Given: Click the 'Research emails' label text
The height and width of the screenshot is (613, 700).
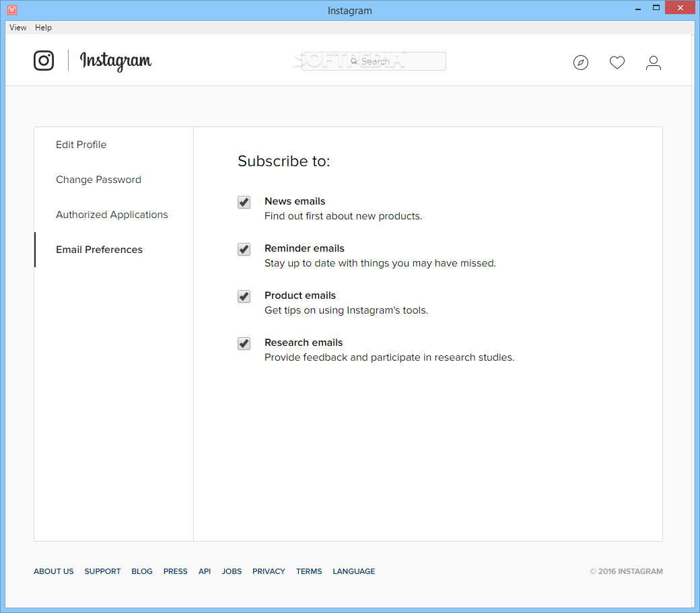Looking at the screenshot, I should (304, 342).
